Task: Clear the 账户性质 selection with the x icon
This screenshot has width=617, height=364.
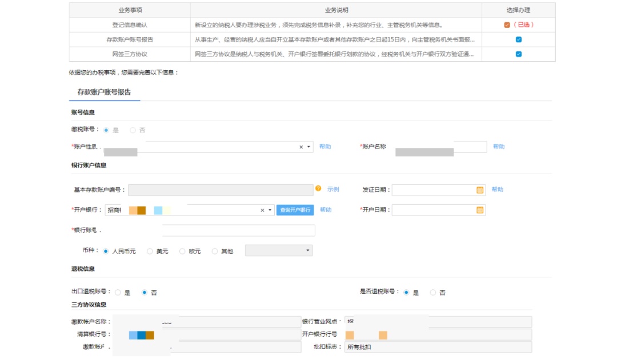Action: (301, 147)
